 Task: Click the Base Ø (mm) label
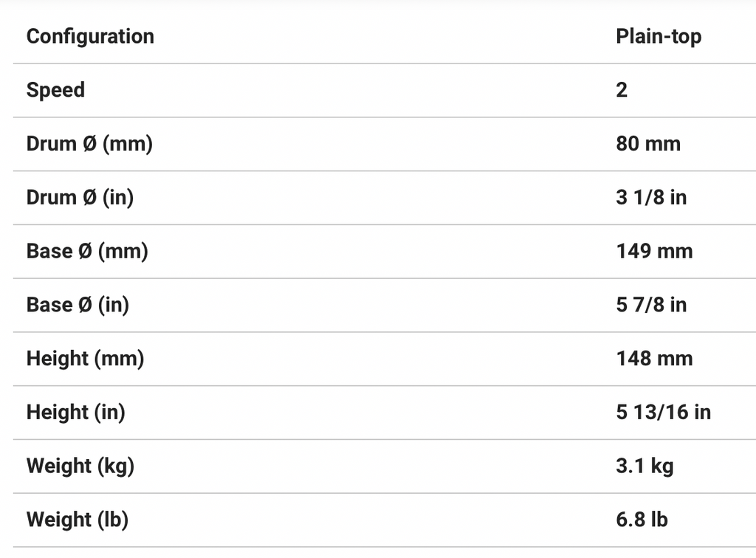tap(87, 251)
